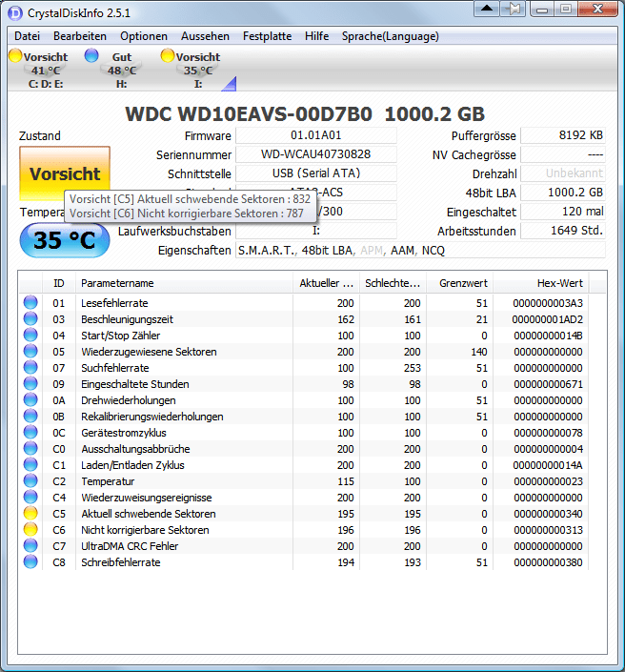Click hex value 000000001AD2 for Beschleunigungszeit

[x=548, y=319]
